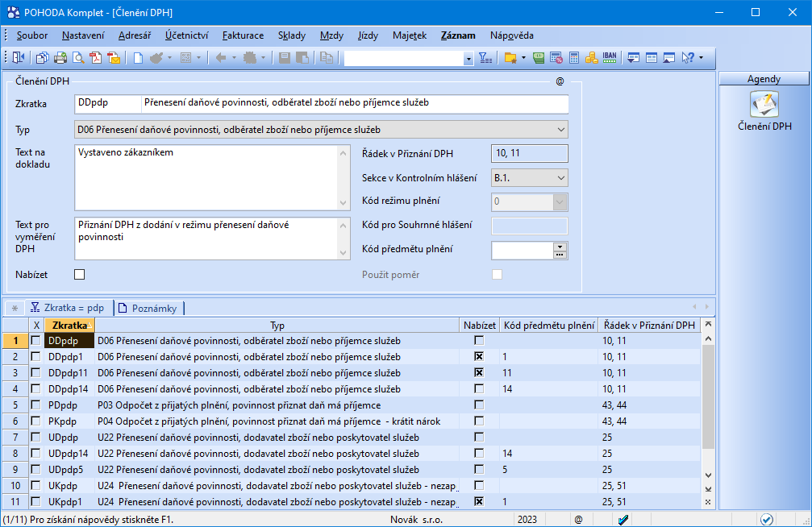Jump to last row double-arrow icon
Viewport: 812px width, 527px height.
(x=708, y=489)
